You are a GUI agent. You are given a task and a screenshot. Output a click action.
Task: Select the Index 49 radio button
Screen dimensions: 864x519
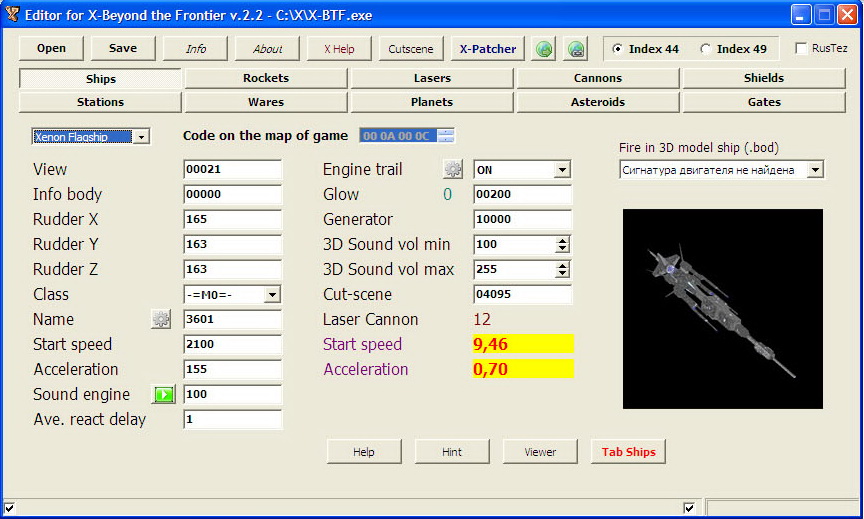pos(706,49)
